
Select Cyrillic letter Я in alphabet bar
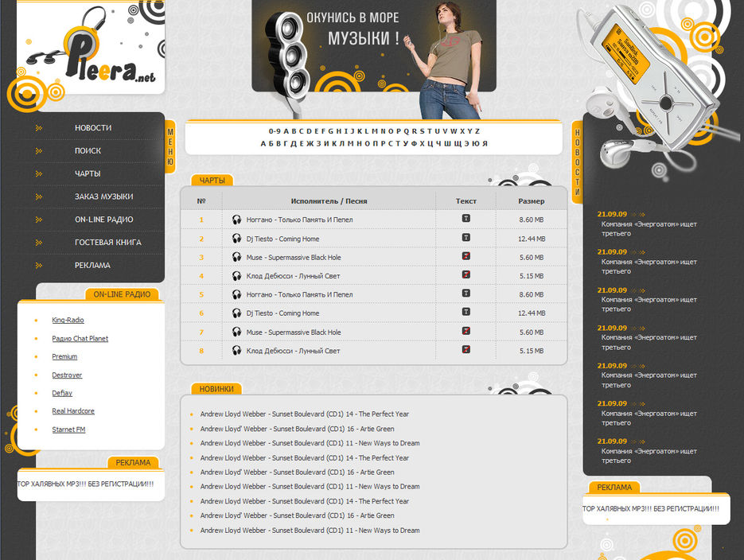[x=485, y=144]
